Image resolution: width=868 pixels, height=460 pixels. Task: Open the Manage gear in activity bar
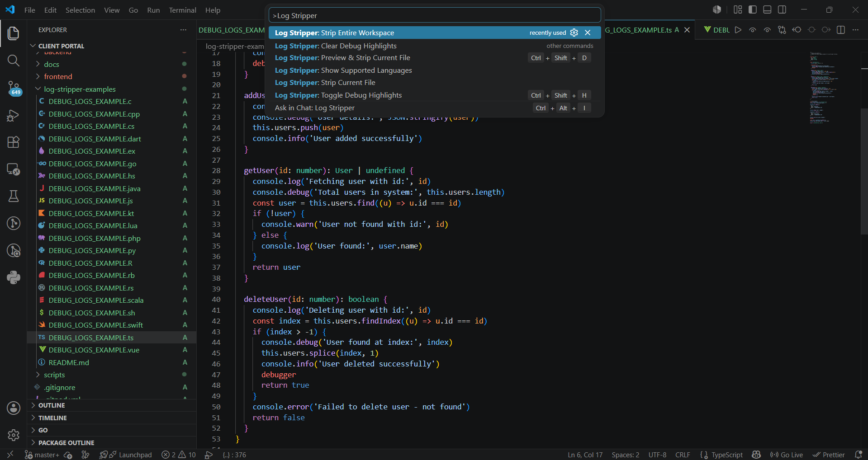[x=14, y=435]
